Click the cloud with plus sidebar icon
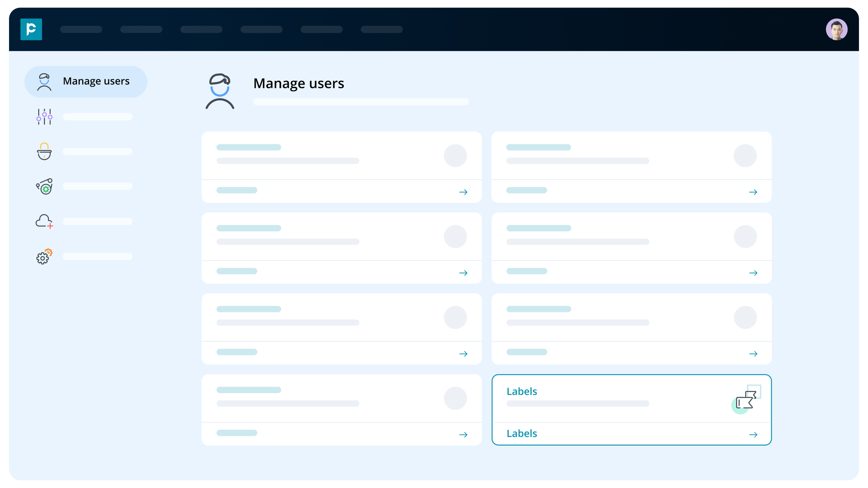Image resolution: width=868 pixels, height=488 pixels. (44, 221)
